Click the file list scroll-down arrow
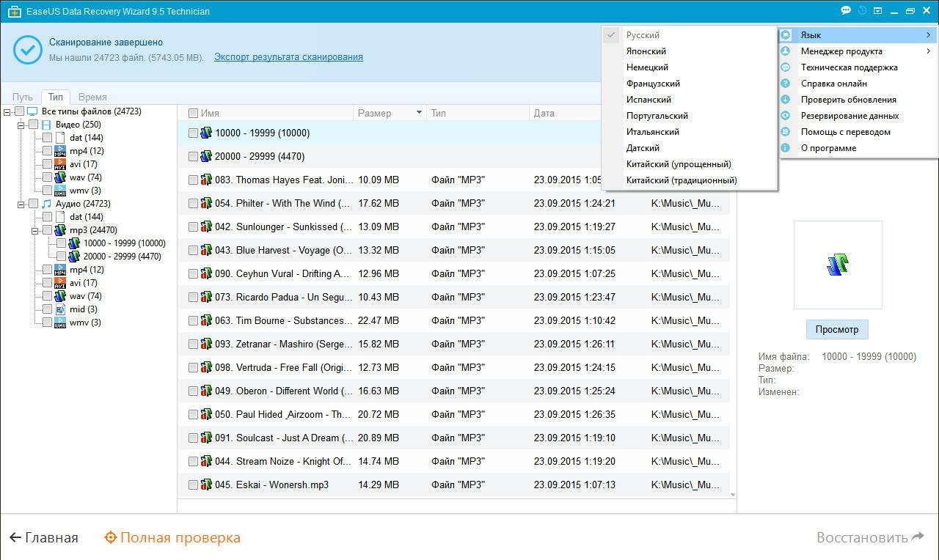The height and width of the screenshot is (560, 939). (733, 495)
